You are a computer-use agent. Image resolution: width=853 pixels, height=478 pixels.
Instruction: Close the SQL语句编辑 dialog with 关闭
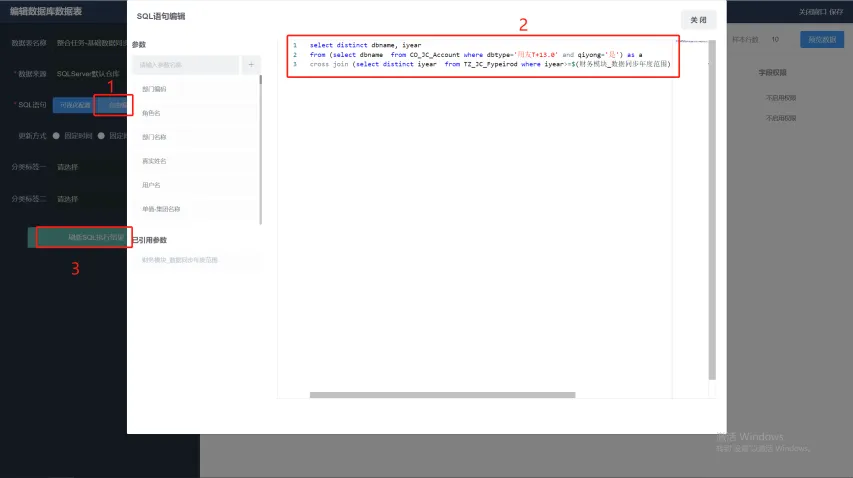point(699,20)
